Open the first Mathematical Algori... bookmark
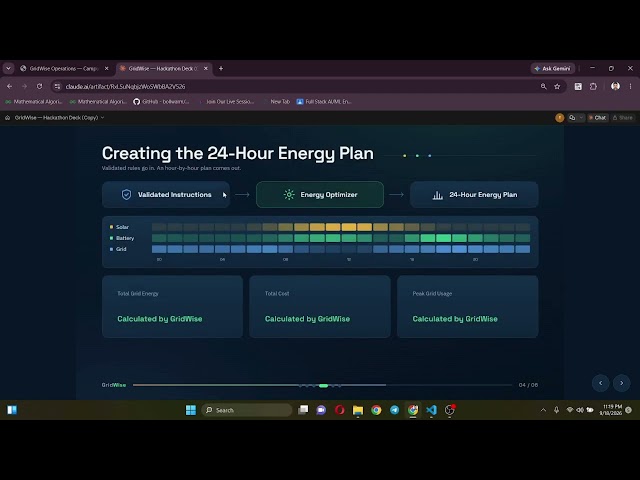 tap(33, 102)
